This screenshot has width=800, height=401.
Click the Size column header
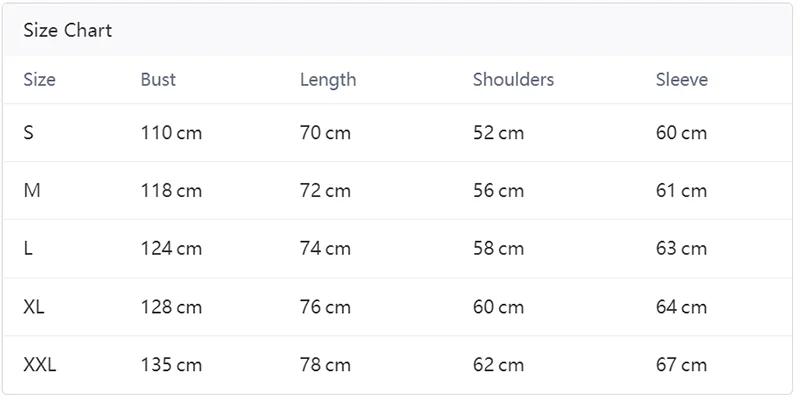click(x=39, y=80)
